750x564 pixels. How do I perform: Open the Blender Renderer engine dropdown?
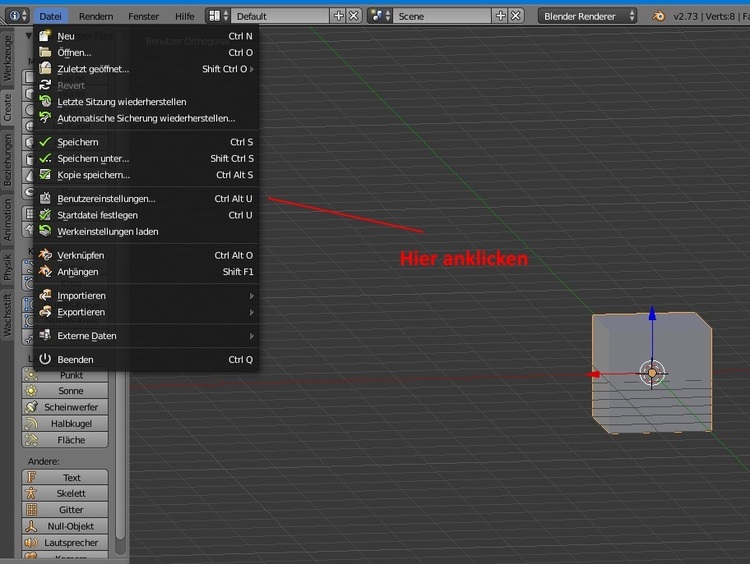click(588, 16)
